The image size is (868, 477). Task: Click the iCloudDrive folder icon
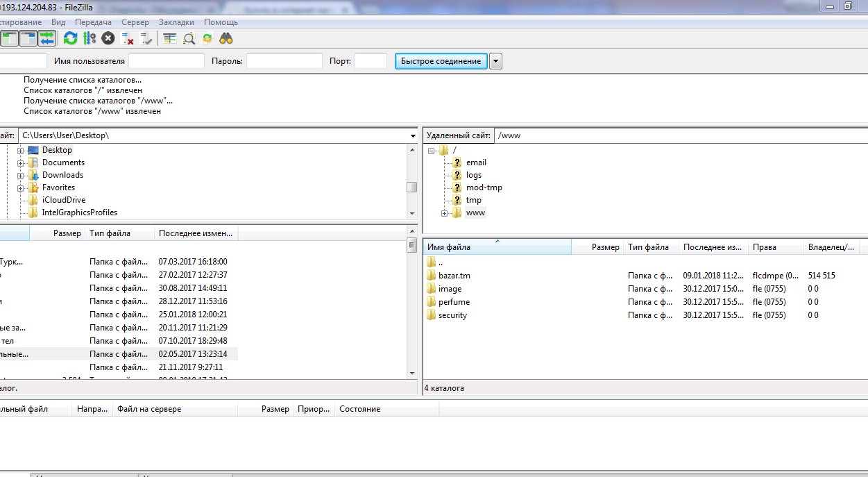click(33, 200)
